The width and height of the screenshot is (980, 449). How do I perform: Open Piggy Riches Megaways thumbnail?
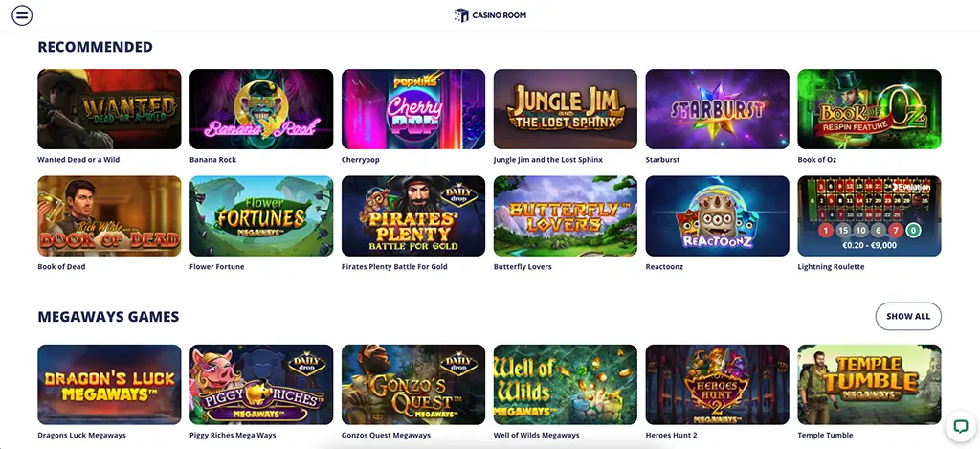(x=261, y=385)
